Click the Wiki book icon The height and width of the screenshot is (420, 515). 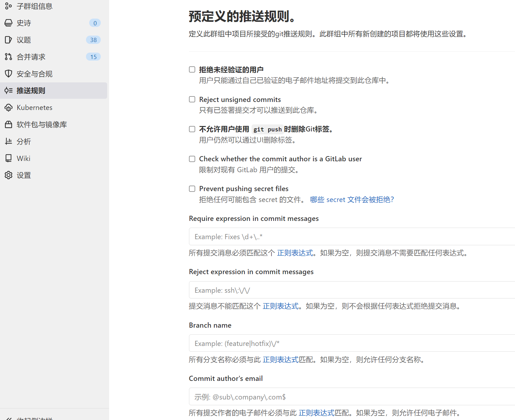[x=8, y=158]
